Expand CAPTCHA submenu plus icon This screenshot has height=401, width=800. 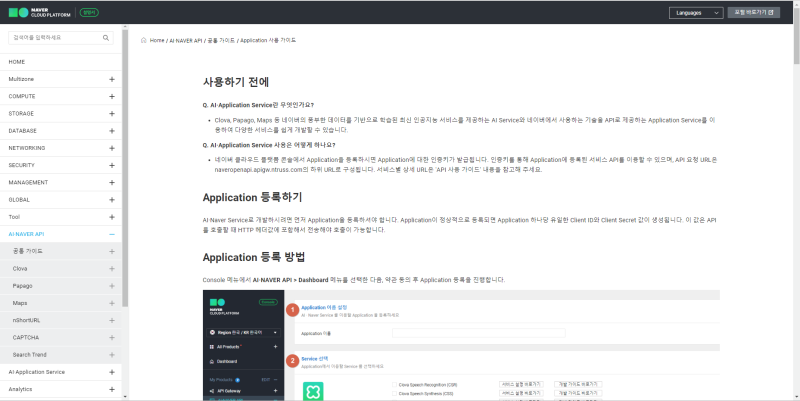[112, 338]
